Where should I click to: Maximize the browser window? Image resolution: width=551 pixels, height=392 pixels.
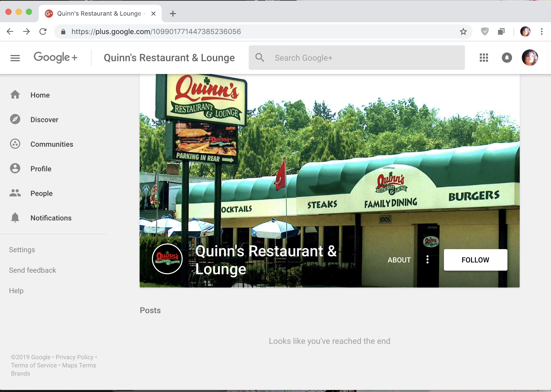[29, 12]
